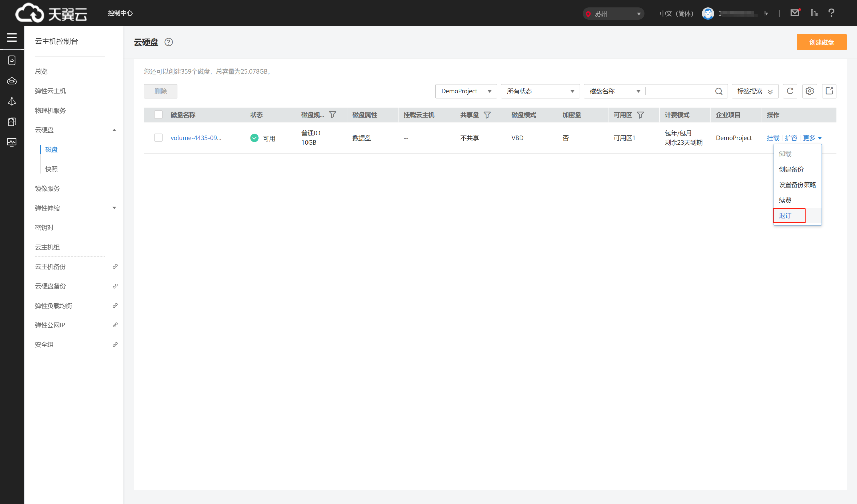Click the refresh list icon

[790, 91]
